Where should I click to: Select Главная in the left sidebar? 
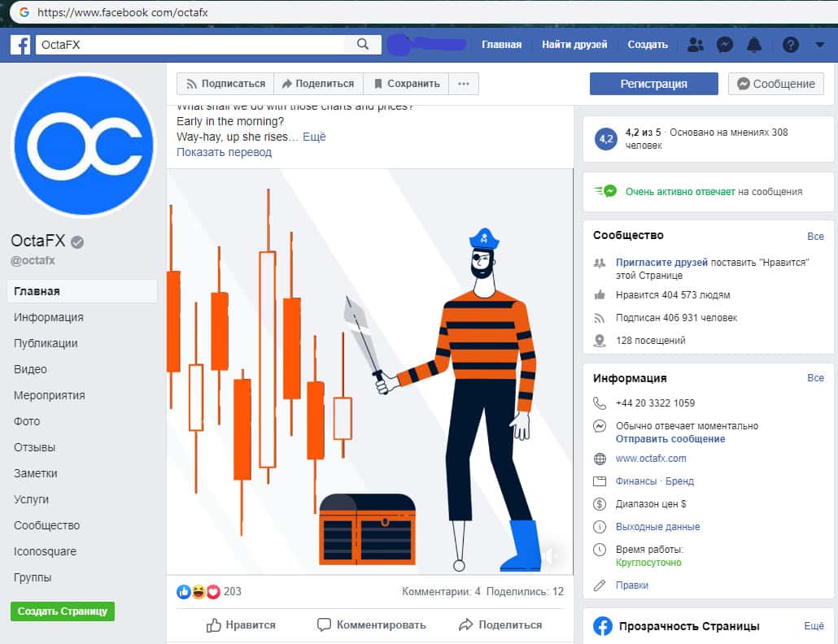pos(82,291)
